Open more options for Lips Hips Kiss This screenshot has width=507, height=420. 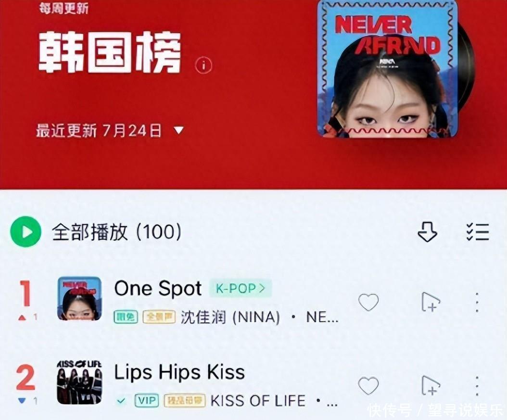(x=477, y=386)
